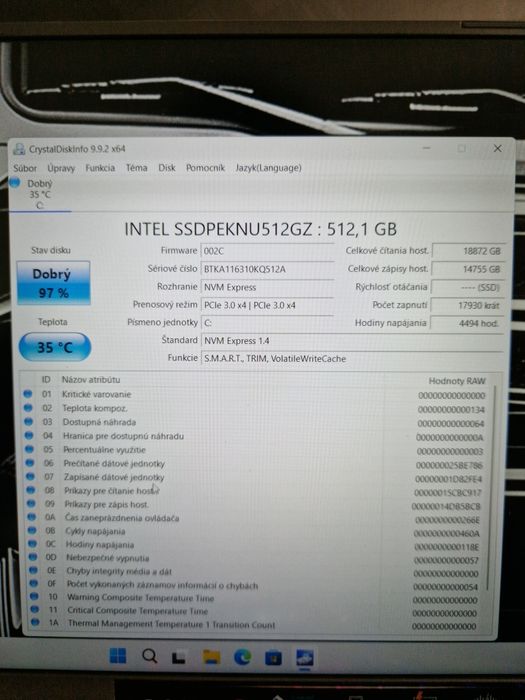The width and height of the screenshot is (525, 700).
Task: Click total host reads value 18872 GB
Action: point(468,251)
